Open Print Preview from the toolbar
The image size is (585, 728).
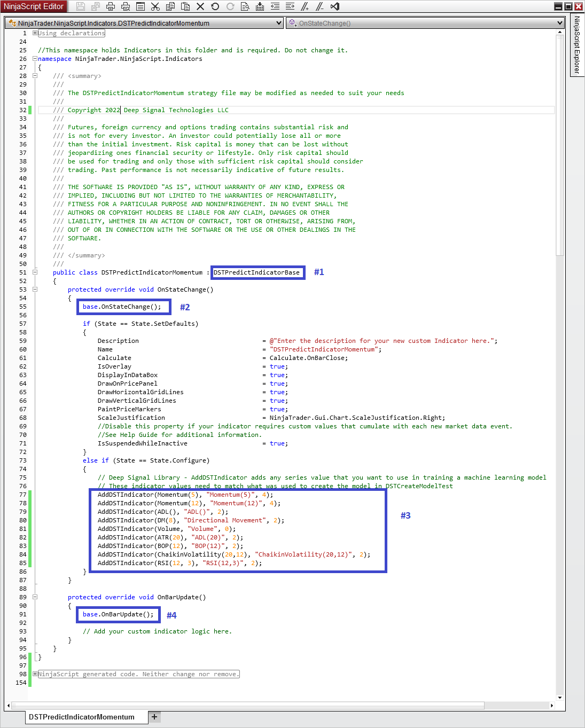(126, 6)
